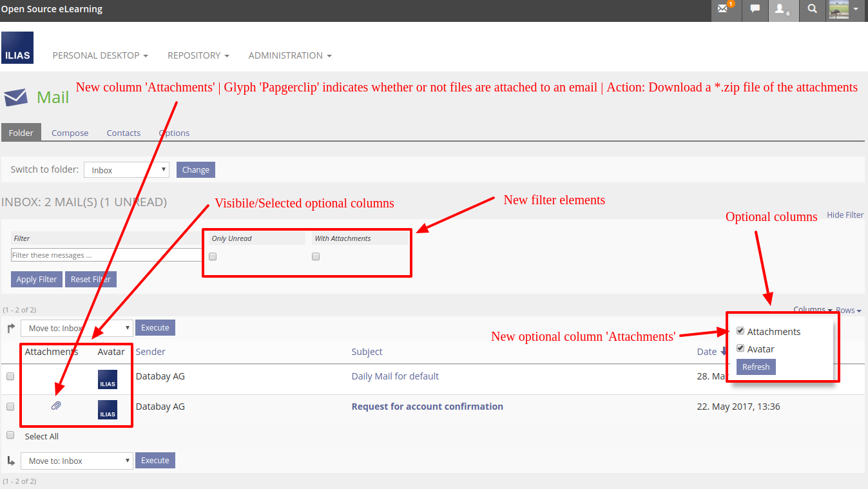Viewport: 868px width, 489px height.
Task: Click the search magnifier icon
Action: [x=812, y=10]
